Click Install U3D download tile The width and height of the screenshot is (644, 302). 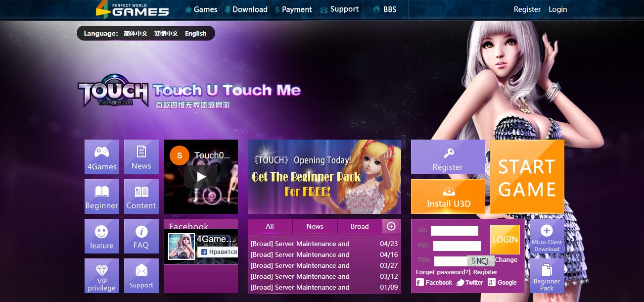(x=448, y=197)
